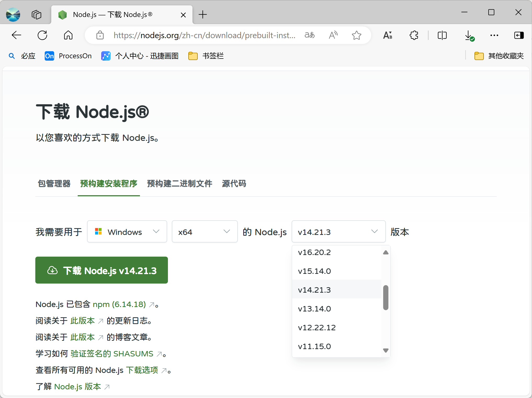Switch to the 包管理器 tab
532x398 pixels.
(54, 184)
